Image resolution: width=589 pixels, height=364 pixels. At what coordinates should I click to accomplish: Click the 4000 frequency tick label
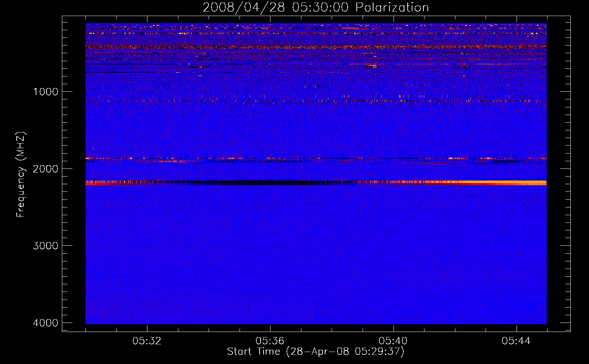(46, 323)
